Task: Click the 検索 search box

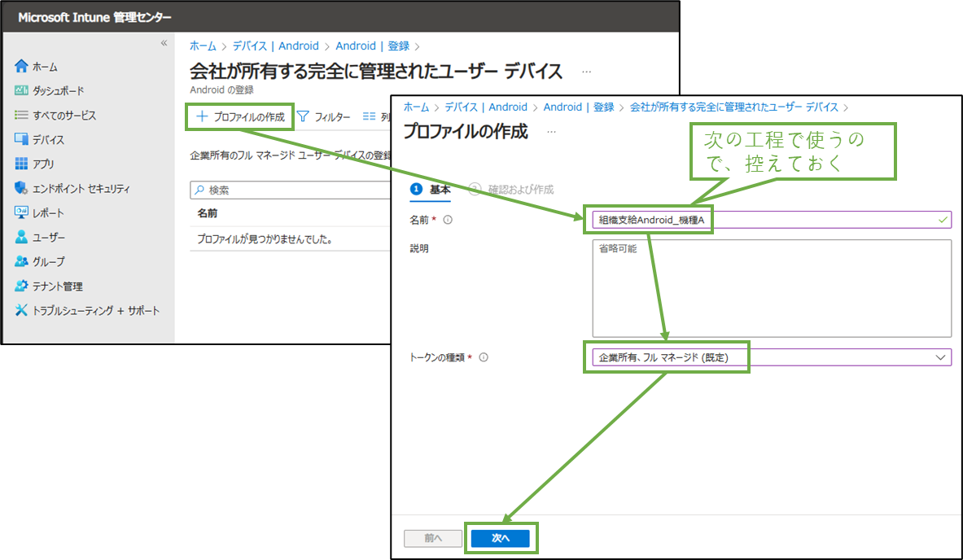Action: [291, 190]
